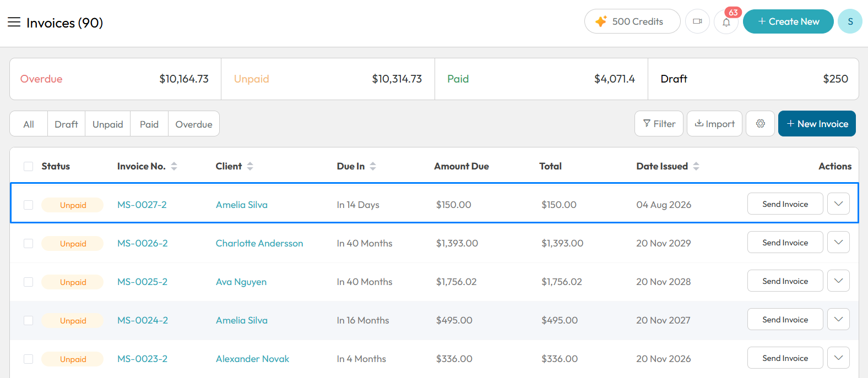Select the In 14 Days cell
Image resolution: width=868 pixels, height=378 pixels.
(x=358, y=205)
